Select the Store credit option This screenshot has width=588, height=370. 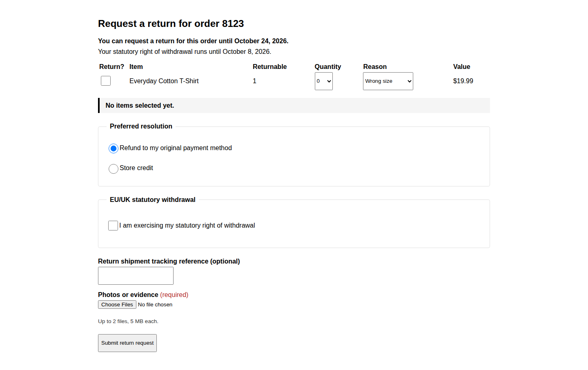coord(114,168)
